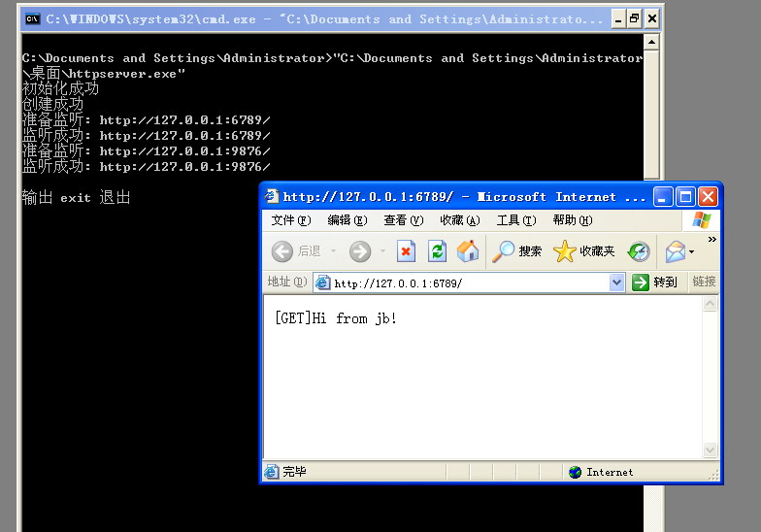The image size is (761, 532).
Task: Expand the hidden toolbar buttons chevron
Action: point(712,239)
